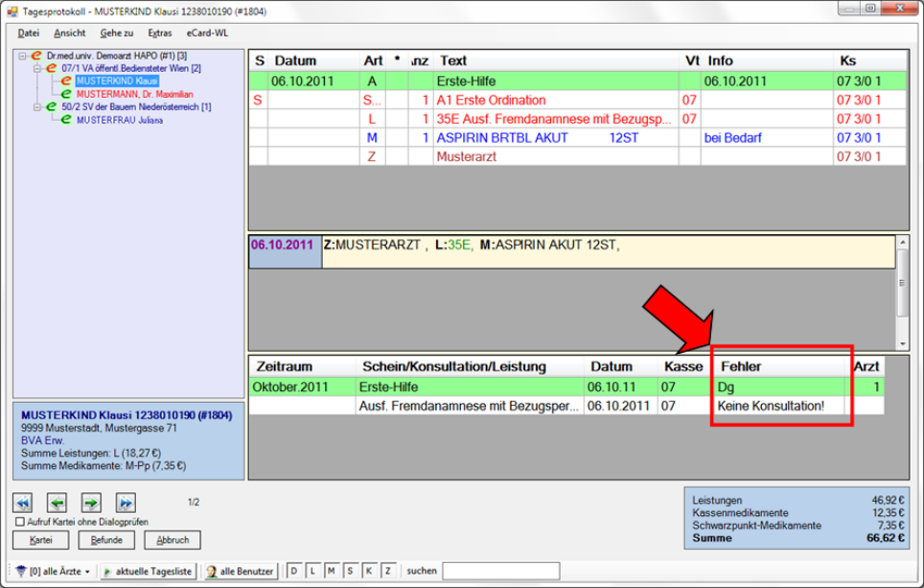Select the A1 Erste Ordination row

[x=577, y=100]
